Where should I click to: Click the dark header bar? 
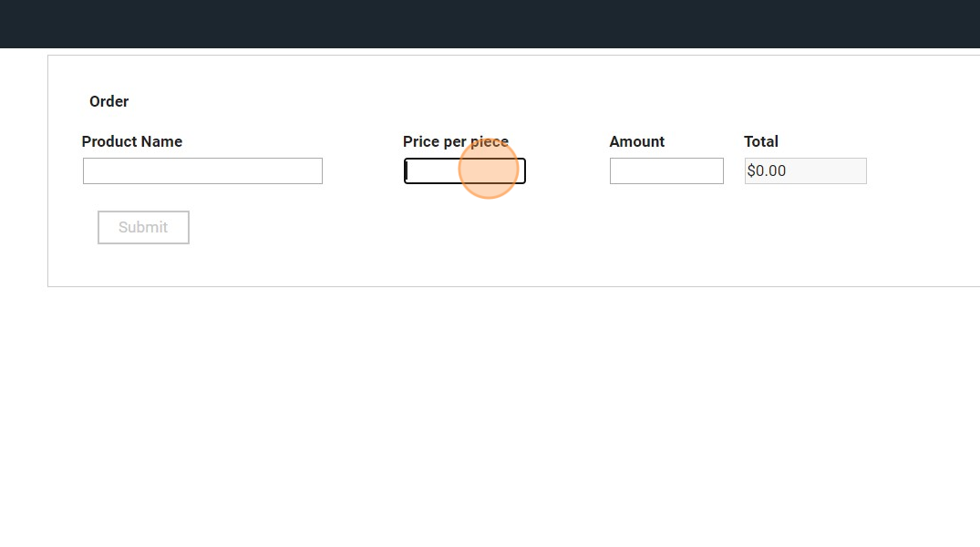click(x=490, y=24)
